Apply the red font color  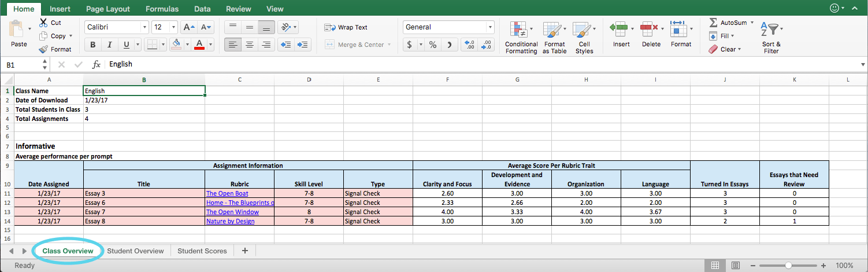click(x=199, y=45)
